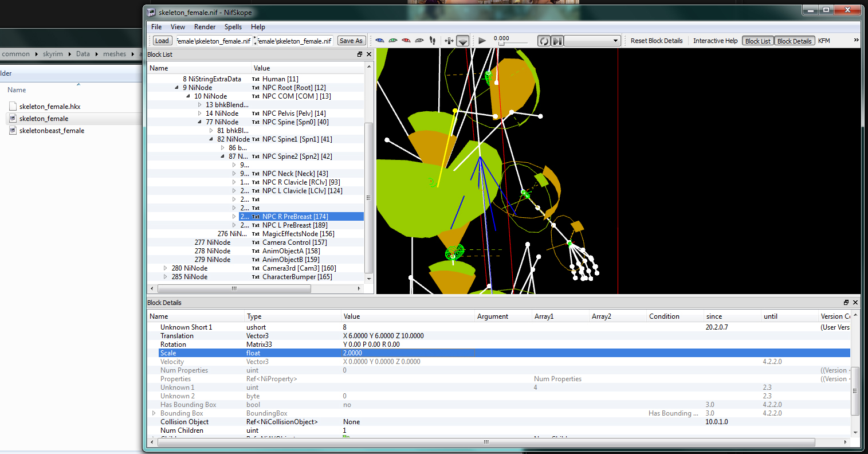Open the Spells menu
Image resolution: width=868 pixels, height=454 pixels.
click(x=233, y=27)
